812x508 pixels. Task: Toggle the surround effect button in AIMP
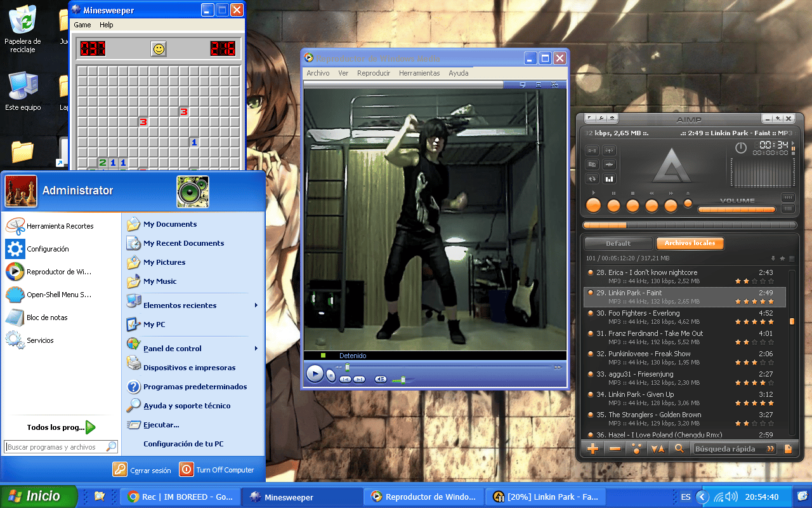coord(608,150)
